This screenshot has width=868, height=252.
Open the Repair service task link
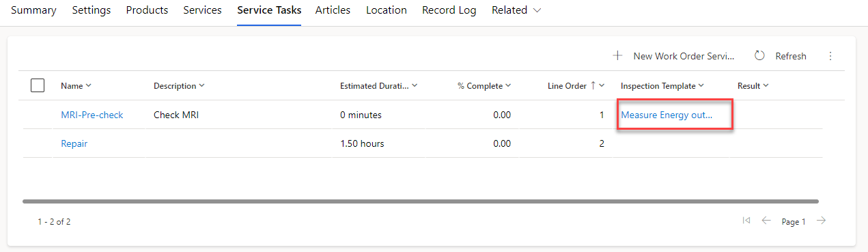74,143
